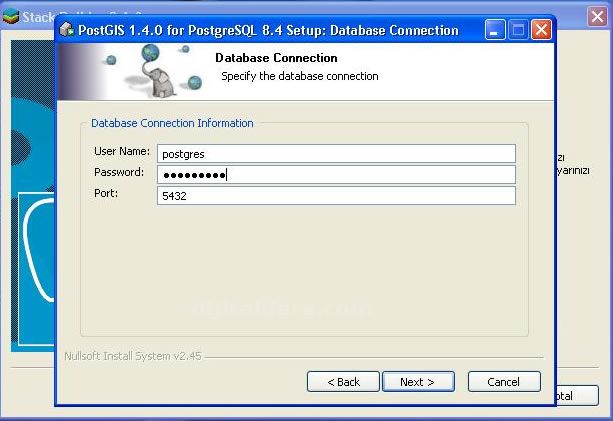Click the PostGIS installer icon in title bar
This screenshot has width=613, height=421.
pyautogui.click(x=67, y=29)
